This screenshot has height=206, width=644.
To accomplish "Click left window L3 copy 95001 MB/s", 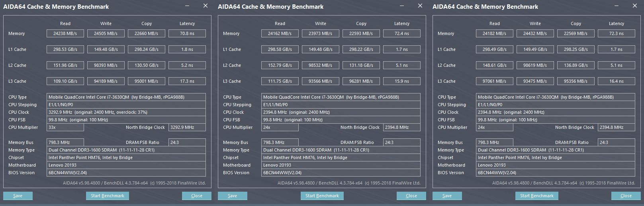I will coord(147,81).
